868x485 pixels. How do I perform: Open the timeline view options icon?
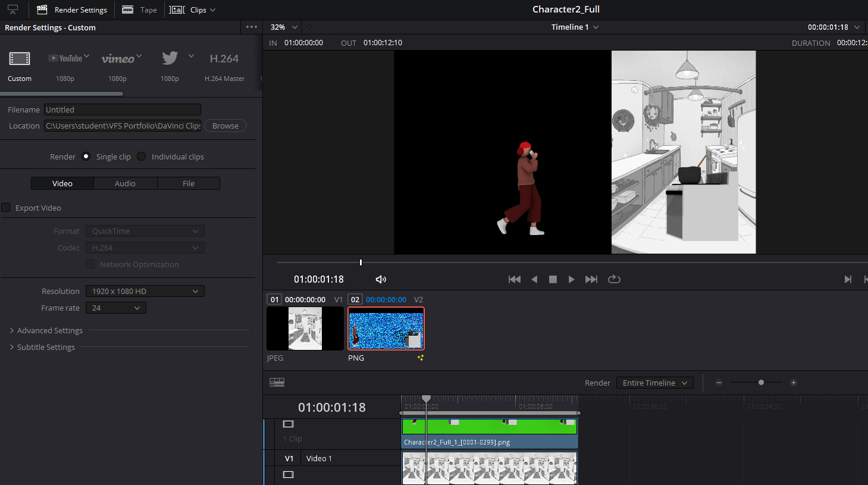[x=277, y=382]
